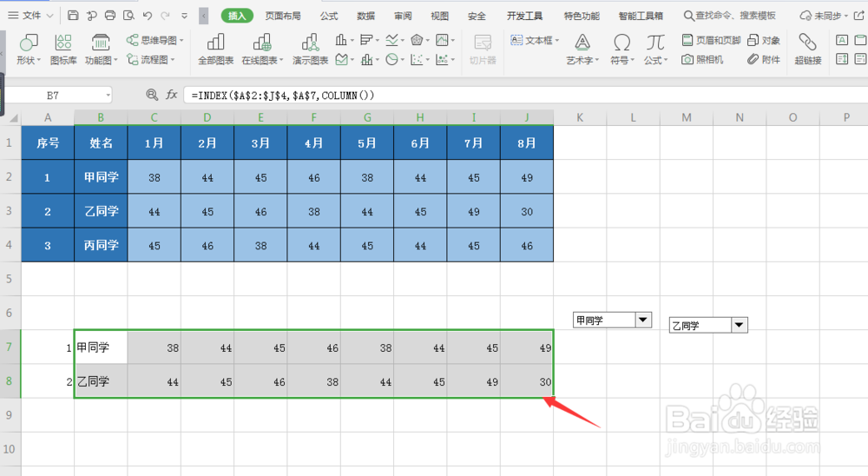The image size is (868, 476).
Task: Click cell B7 containing 甲同学
Action: [x=101, y=347]
